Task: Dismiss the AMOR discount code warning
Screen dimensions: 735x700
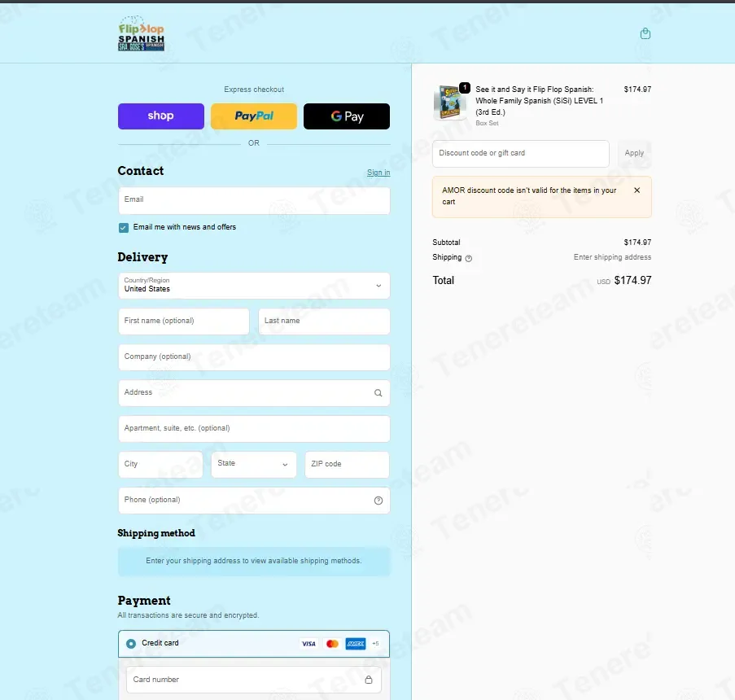Action: pyautogui.click(x=637, y=190)
